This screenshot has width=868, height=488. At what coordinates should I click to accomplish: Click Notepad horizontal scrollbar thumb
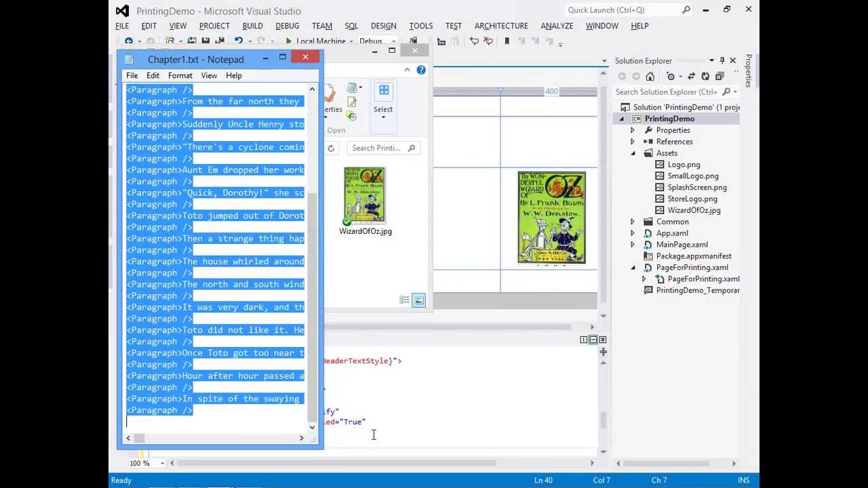pyautogui.click(x=139, y=439)
